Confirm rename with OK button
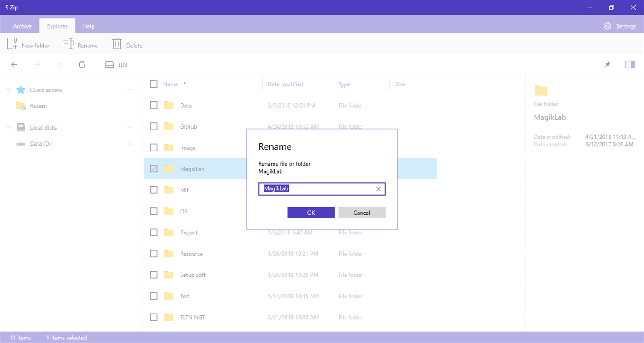 coord(311,213)
